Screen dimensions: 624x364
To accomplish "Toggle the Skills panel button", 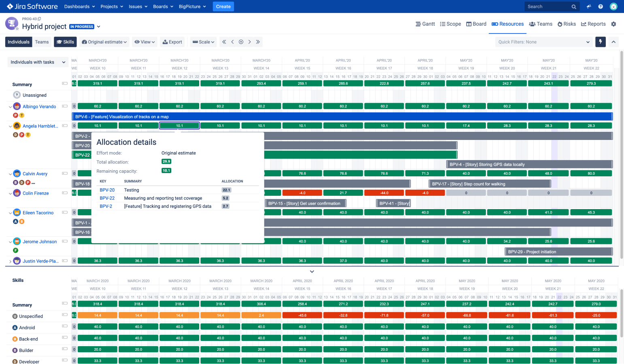I will coord(65,42).
